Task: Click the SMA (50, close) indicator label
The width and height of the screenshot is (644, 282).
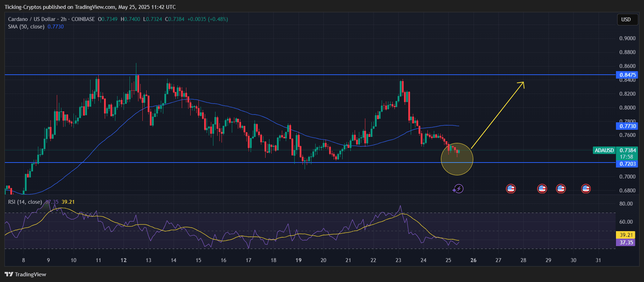Action: coord(26,27)
